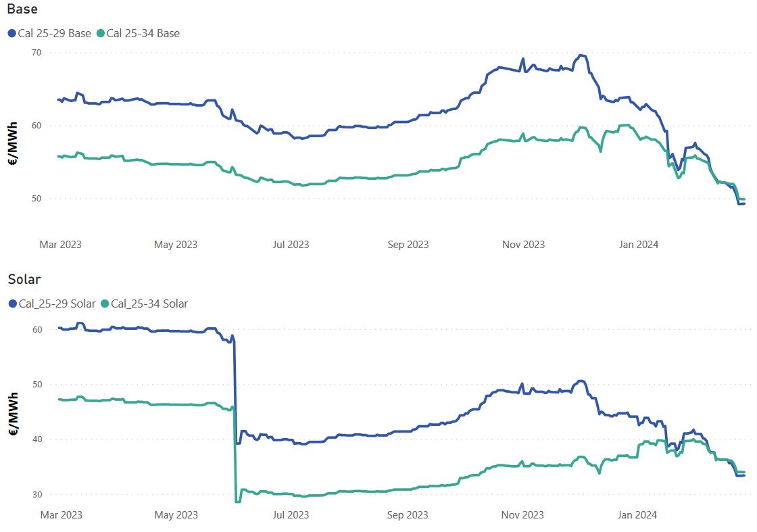Viewport: 757px width, 532px height.
Task: Click Nov 2023 on Solar chart x-axis
Action: pos(523,515)
